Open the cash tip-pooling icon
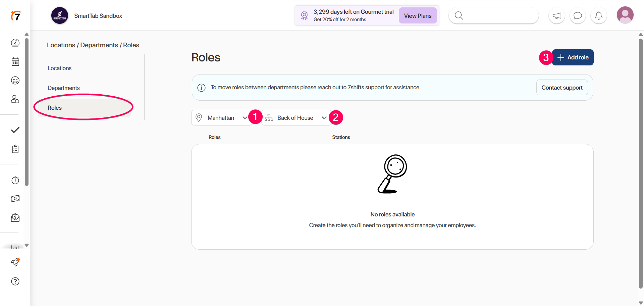The image size is (644, 306). pyautogui.click(x=15, y=199)
